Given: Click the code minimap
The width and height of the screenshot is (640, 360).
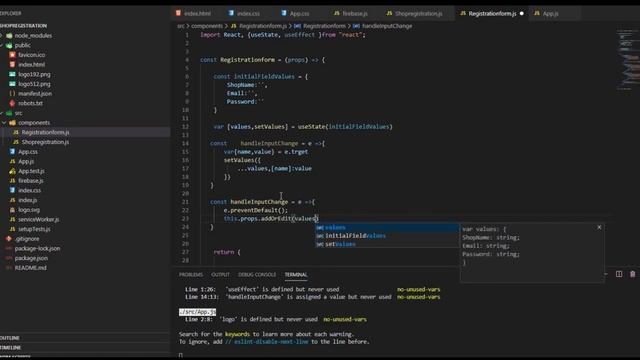Looking at the screenshot, I should [627, 59].
